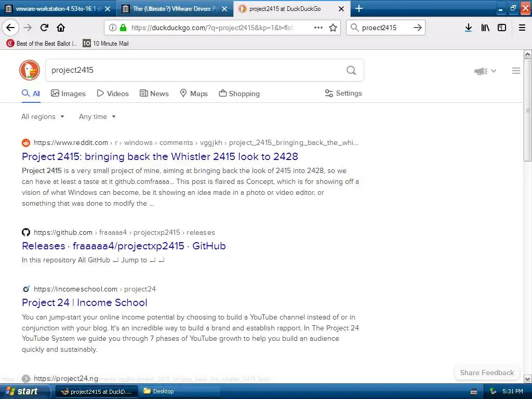Screen dimensions: 532x399
Task: Close the vmware-workstation tab
Action: pyautogui.click(x=108, y=9)
